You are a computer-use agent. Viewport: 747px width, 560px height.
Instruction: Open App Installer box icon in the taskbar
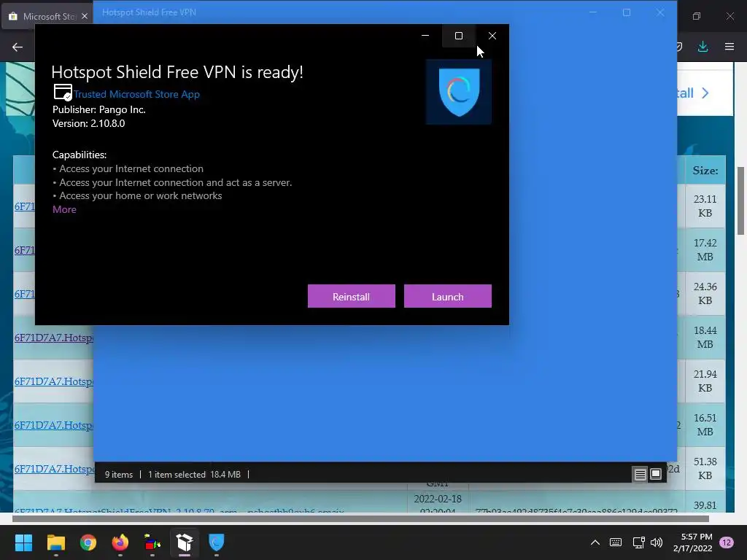pyautogui.click(x=185, y=542)
